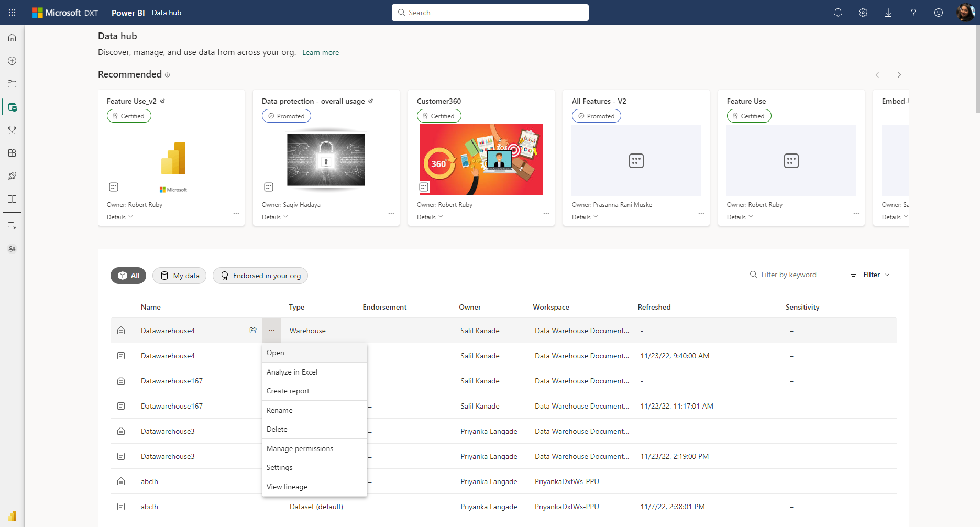980x527 pixels.
Task: Open the people workspace icon in sidebar
Action: pos(12,249)
